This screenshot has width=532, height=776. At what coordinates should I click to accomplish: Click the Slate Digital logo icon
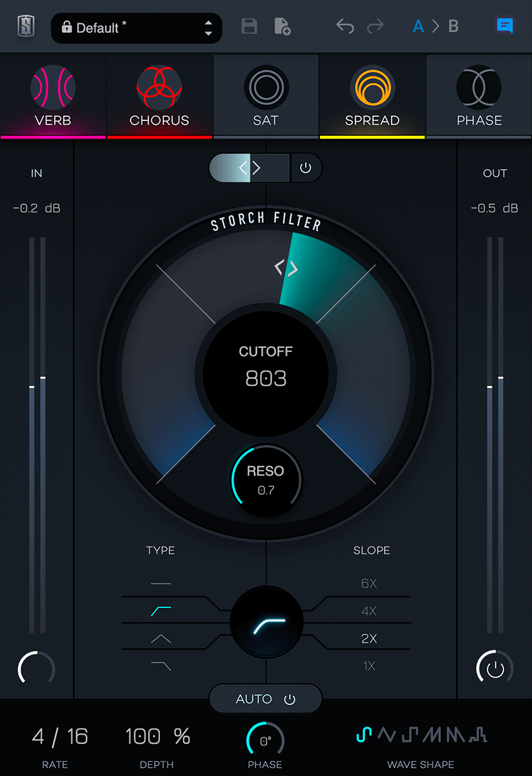click(x=25, y=27)
